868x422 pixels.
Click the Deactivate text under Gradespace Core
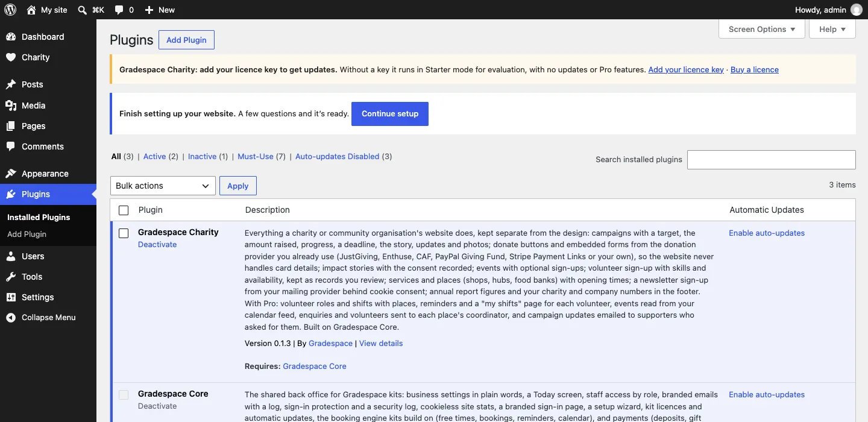coord(157,406)
